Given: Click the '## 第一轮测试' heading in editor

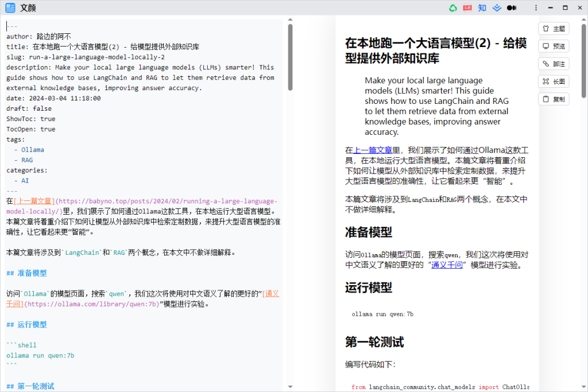Looking at the screenshot, I should 30,386.
